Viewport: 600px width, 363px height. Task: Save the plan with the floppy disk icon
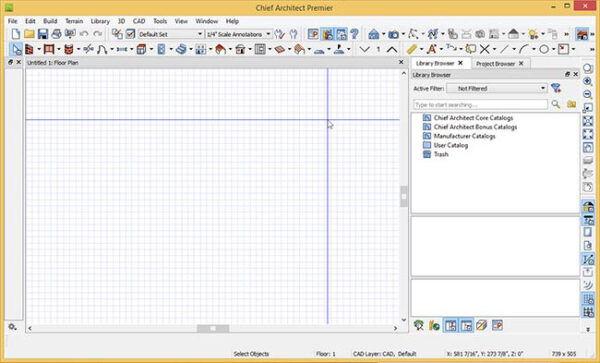[x=42, y=34]
